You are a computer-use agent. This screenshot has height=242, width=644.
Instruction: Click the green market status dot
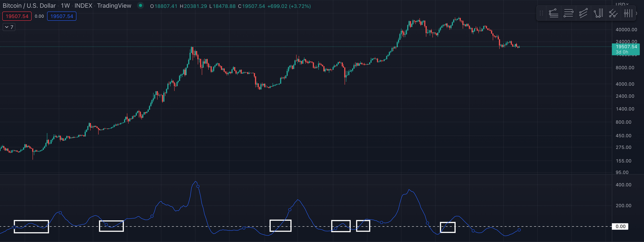tap(140, 5)
